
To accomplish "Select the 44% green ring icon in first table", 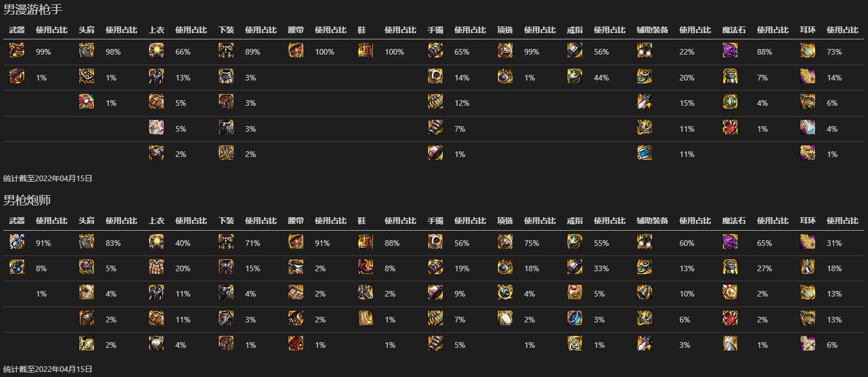I will pos(575,77).
